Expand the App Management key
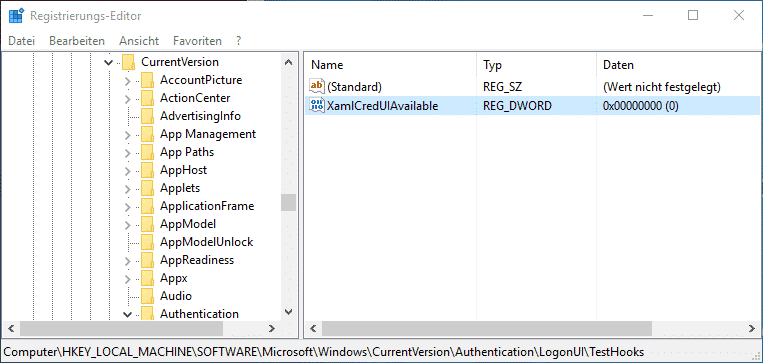Viewport: 763px width, 363px height. 127,135
